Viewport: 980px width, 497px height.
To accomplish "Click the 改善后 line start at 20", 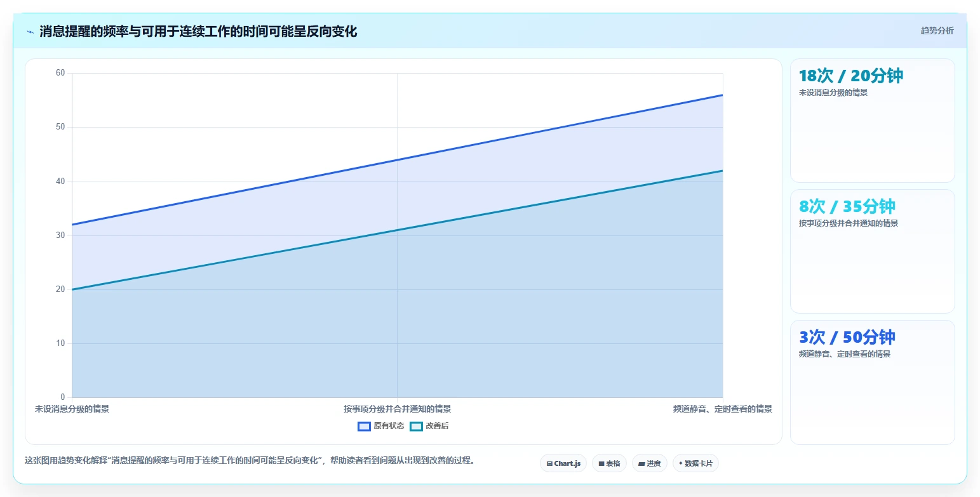I will [72, 289].
